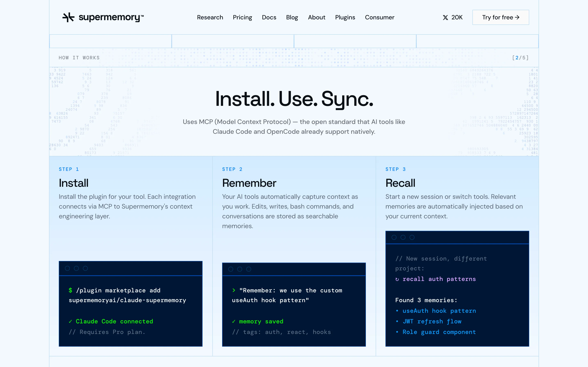Viewport: 588px width, 367px height.
Task: Click the prompt chevron in Remember terminal
Action: tap(234, 290)
